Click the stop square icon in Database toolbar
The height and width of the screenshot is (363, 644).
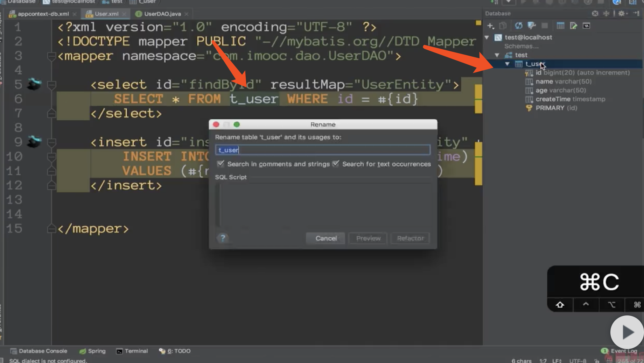[x=545, y=26]
